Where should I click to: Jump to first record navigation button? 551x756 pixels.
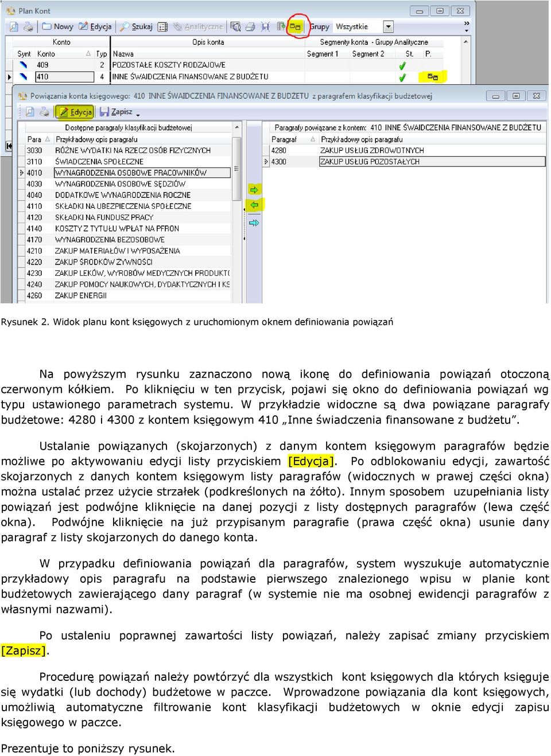(9, 146)
